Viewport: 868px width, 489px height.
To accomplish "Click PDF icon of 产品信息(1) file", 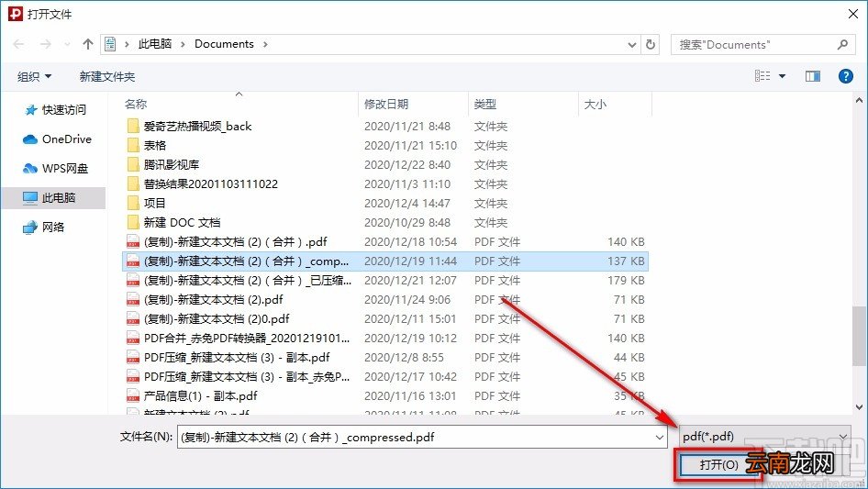I will pyautogui.click(x=133, y=396).
